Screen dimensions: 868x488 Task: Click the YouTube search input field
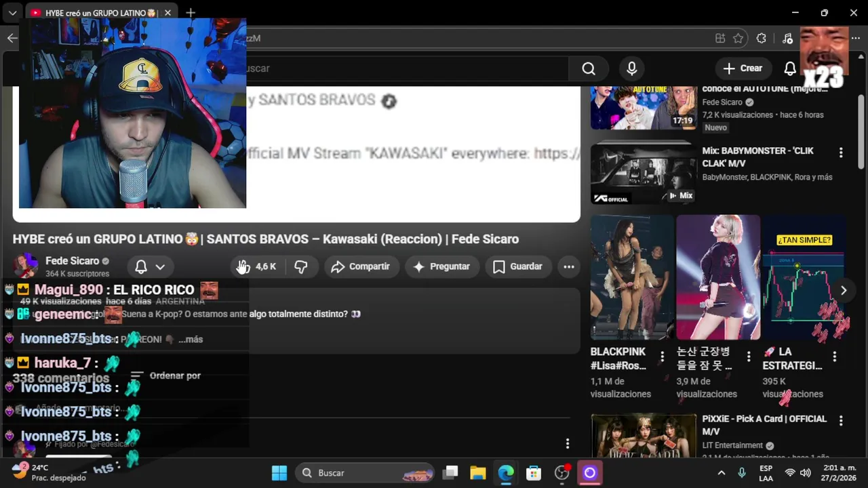[x=407, y=68]
